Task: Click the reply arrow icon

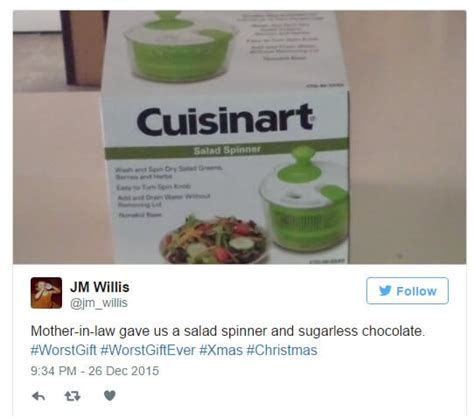Action: 39,396
